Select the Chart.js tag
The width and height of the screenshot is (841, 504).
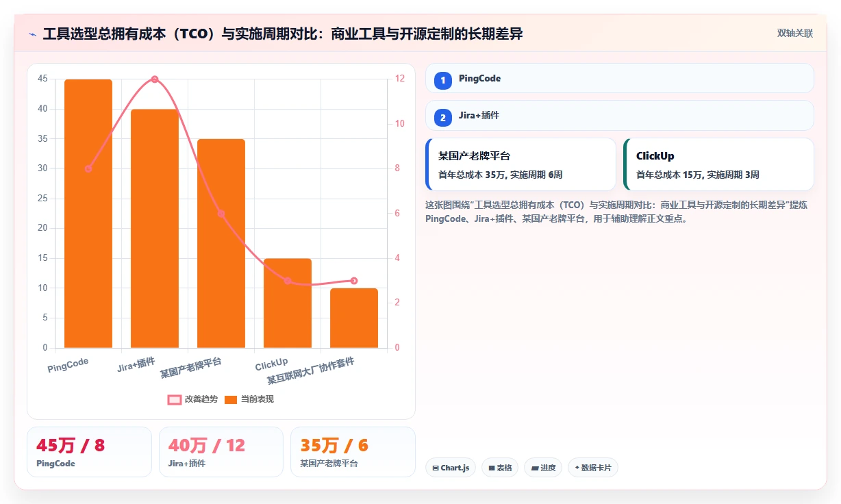click(x=451, y=468)
